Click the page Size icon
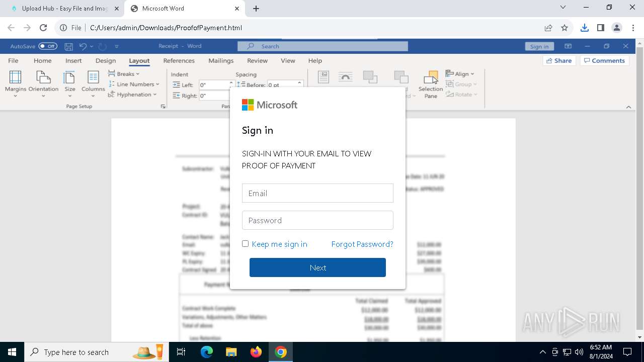644x362 pixels. pos(69,77)
